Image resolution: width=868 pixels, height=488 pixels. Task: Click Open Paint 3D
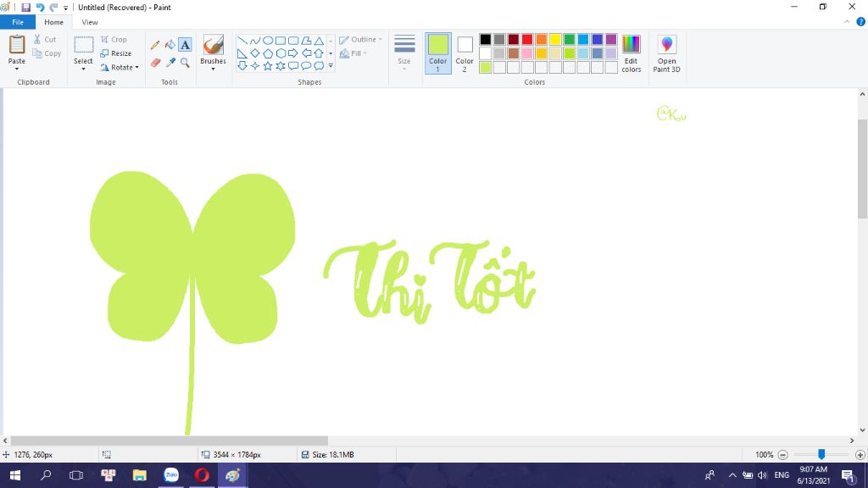point(666,53)
